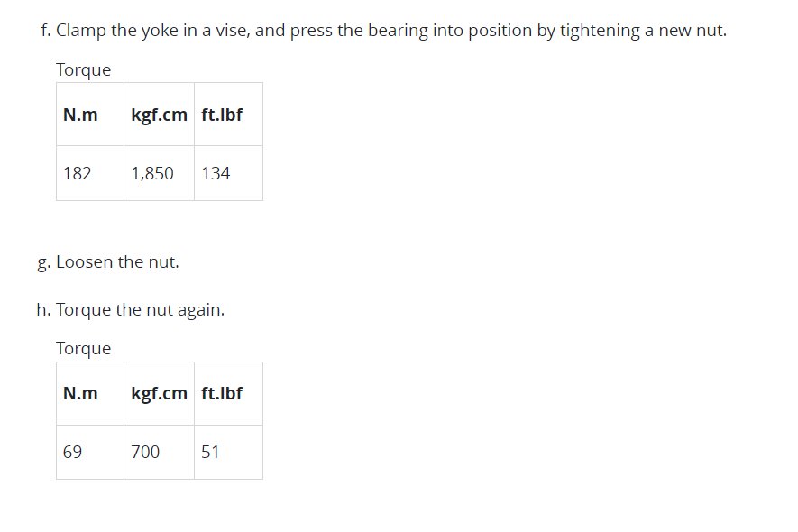Click the step letter h
The image size is (798, 532).
point(43,309)
